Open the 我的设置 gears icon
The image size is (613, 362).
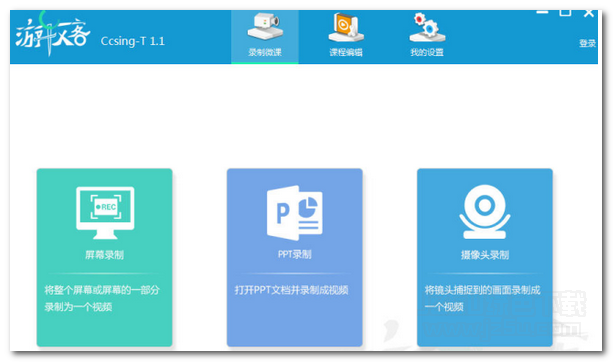(427, 27)
